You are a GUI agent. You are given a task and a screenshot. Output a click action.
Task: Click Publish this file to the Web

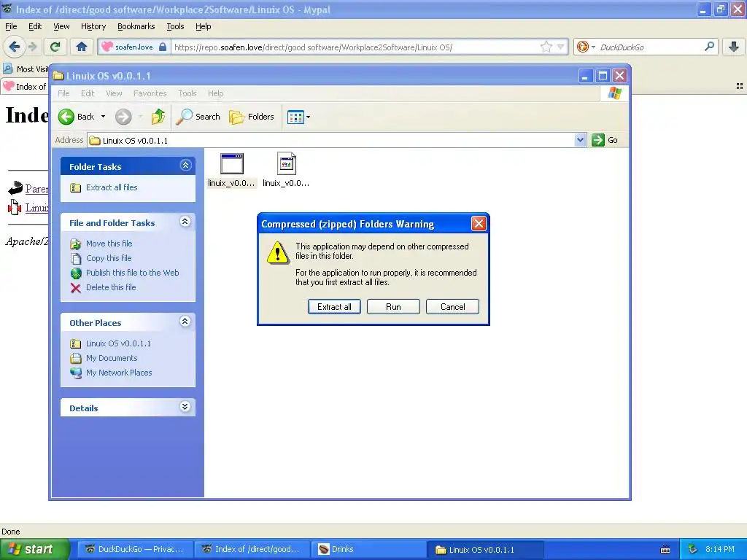133,273
